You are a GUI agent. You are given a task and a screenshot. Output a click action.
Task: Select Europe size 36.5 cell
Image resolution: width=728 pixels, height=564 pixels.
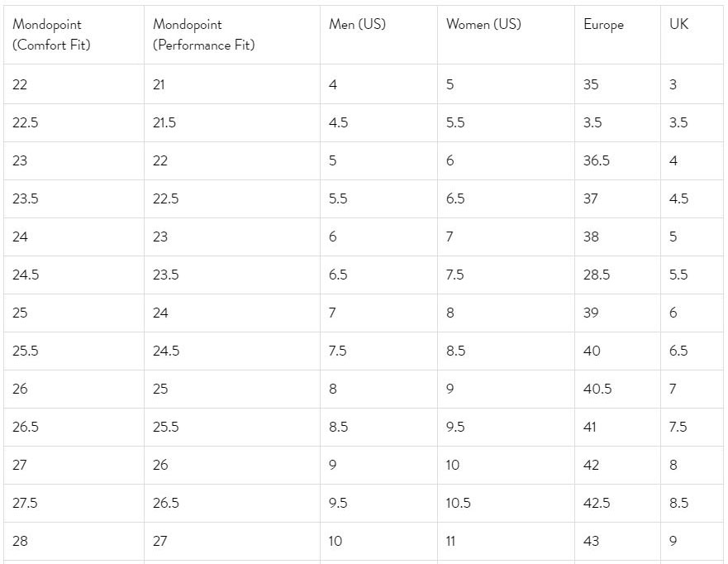pyautogui.click(x=597, y=161)
